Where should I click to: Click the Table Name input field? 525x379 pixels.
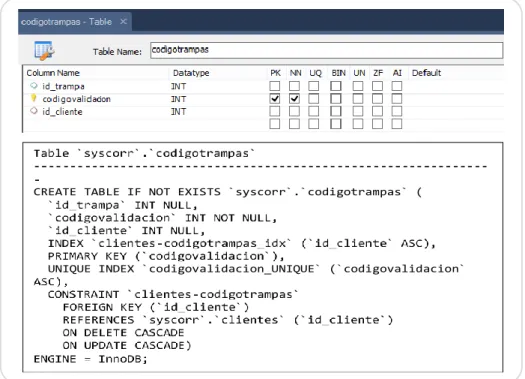[x=326, y=50]
